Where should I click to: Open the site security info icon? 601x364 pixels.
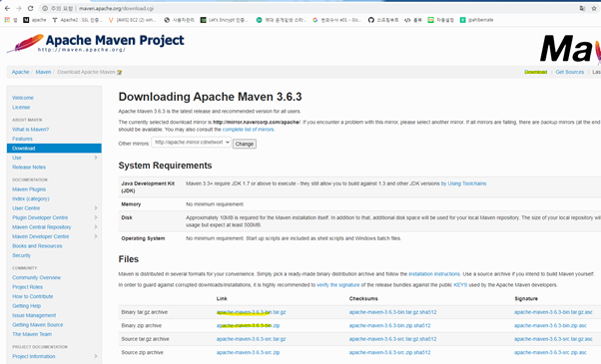45,8
